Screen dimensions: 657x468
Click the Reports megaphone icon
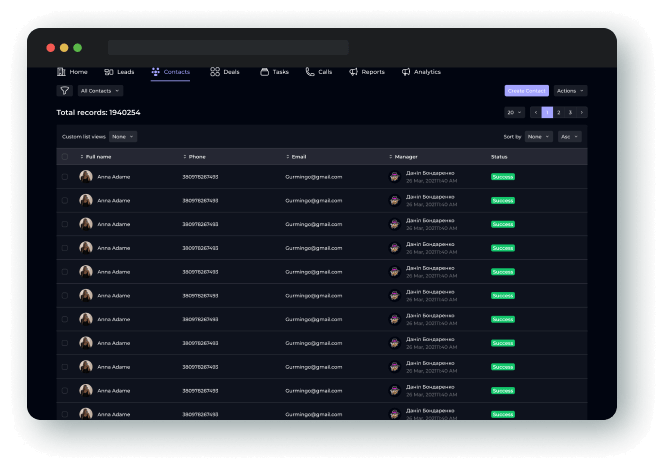pyautogui.click(x=354, y=72)
